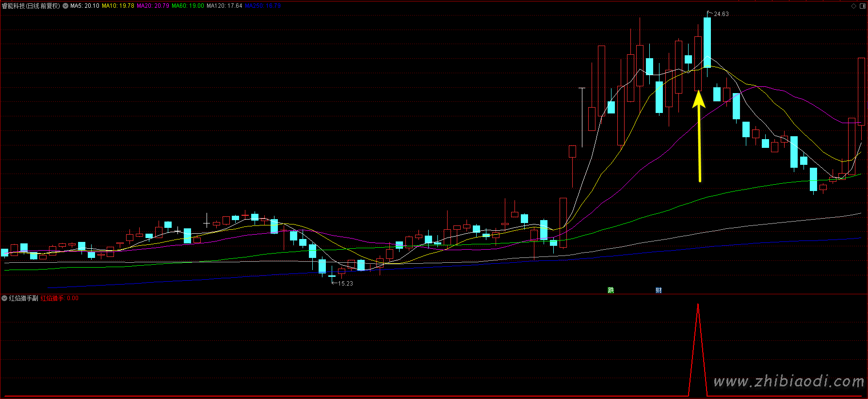Select the MA5 moving average label
The height and width of the screenshot is (399, 868).
(85, 6)
